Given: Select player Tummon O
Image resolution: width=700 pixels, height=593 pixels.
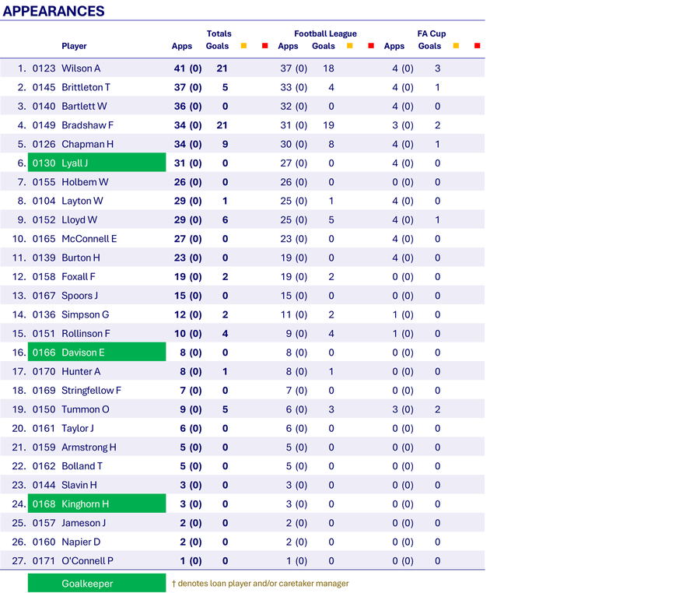Looking at the screenshot, I should click(x=86, y=409).
